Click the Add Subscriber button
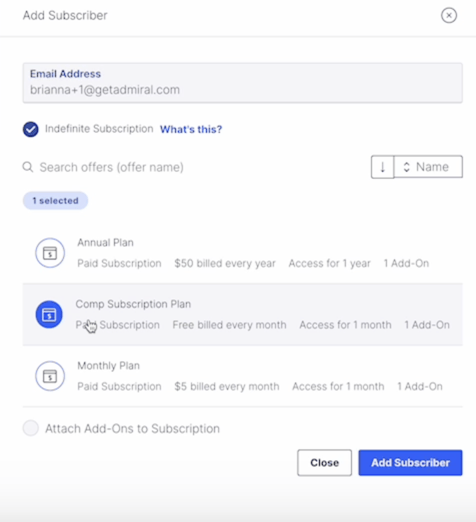This screenshot has height=522, width=476. (410, 463)
